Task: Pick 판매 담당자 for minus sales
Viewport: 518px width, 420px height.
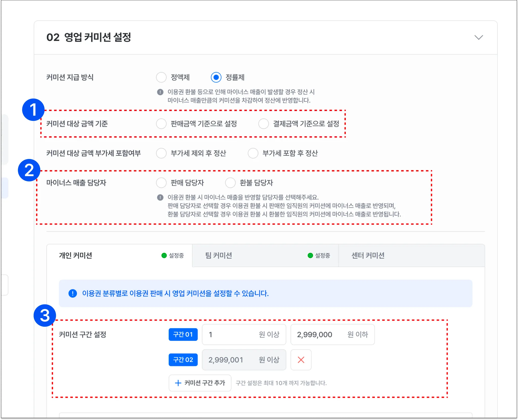Action: coord(161,183)
